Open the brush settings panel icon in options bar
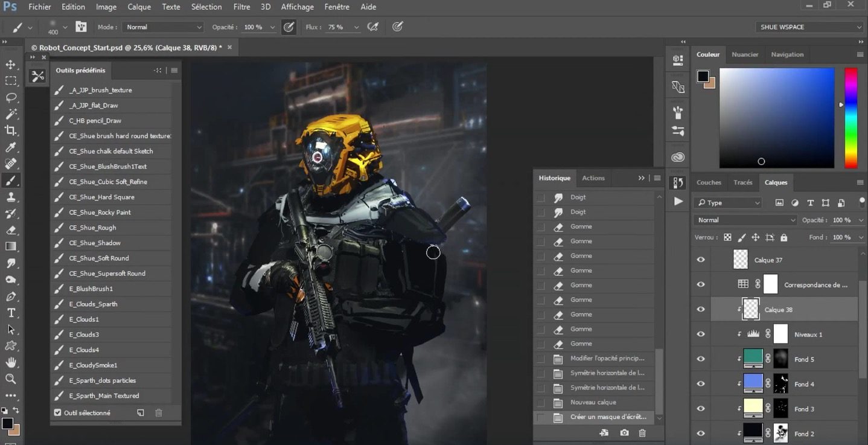868x445 pixels. tap(81, 27)
